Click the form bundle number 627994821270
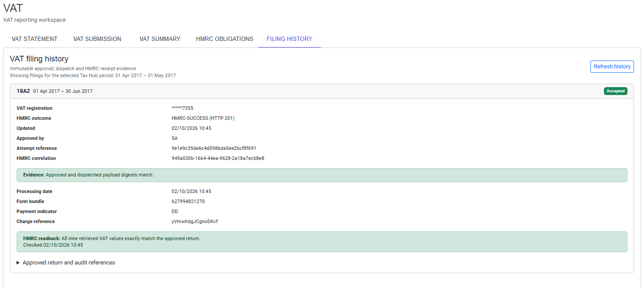The height and width of the screenshot is (288, 644). (188, 201)
